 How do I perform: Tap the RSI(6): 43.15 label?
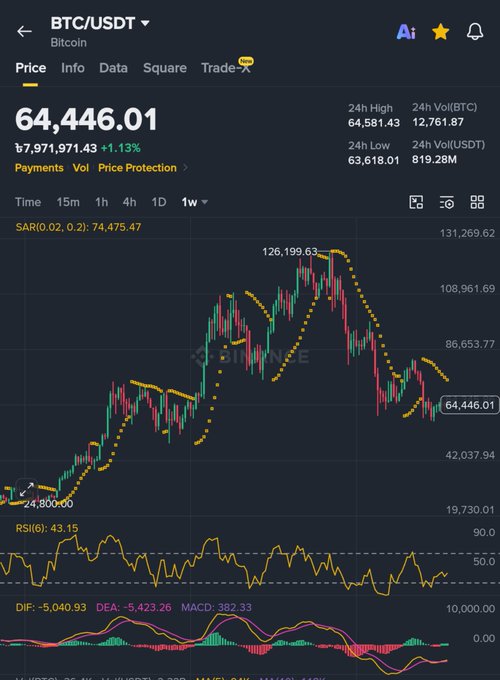pos(47,528)
